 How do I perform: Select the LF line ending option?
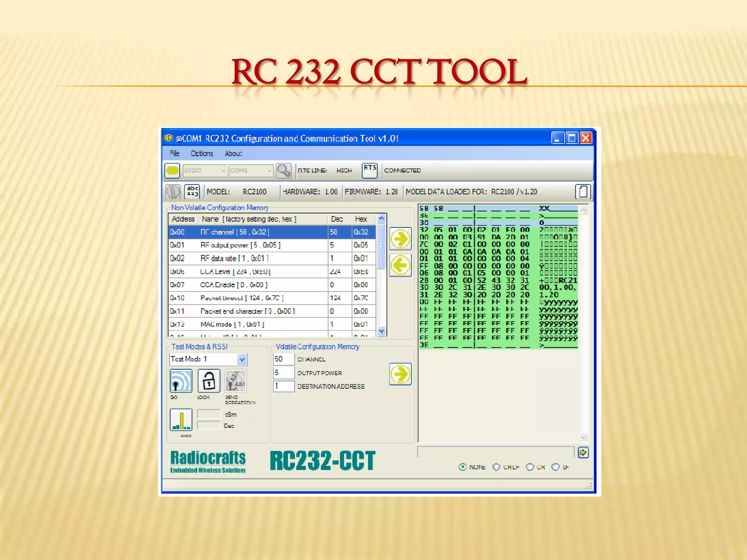pyautogui.click(x=555, y=467)
